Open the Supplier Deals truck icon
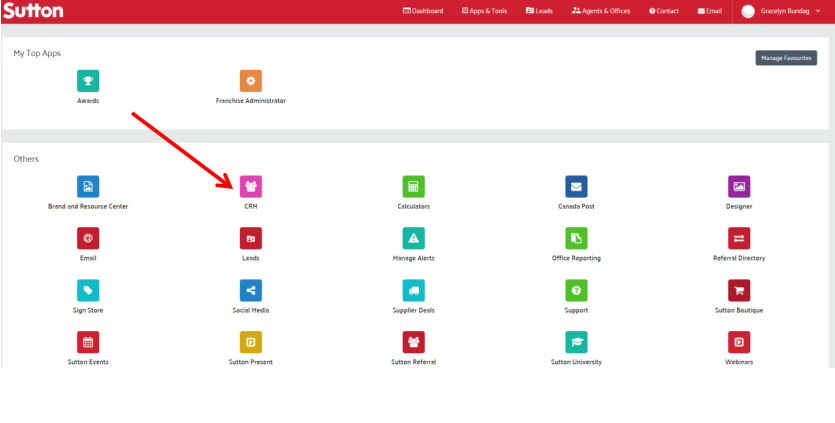The height and width of the screenshot is (423, 835). (414, 290)
